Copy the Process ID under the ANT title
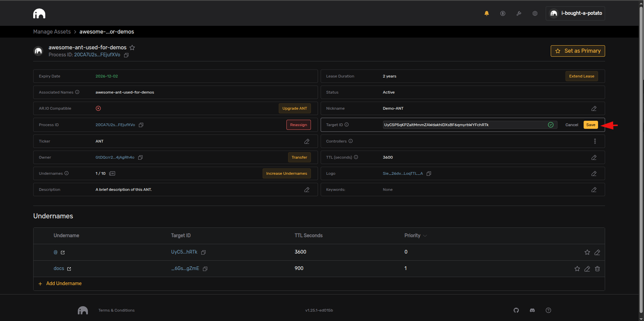The width and height of the screenshot is (644, 321). pyautogui.click(x=126, y=55)
